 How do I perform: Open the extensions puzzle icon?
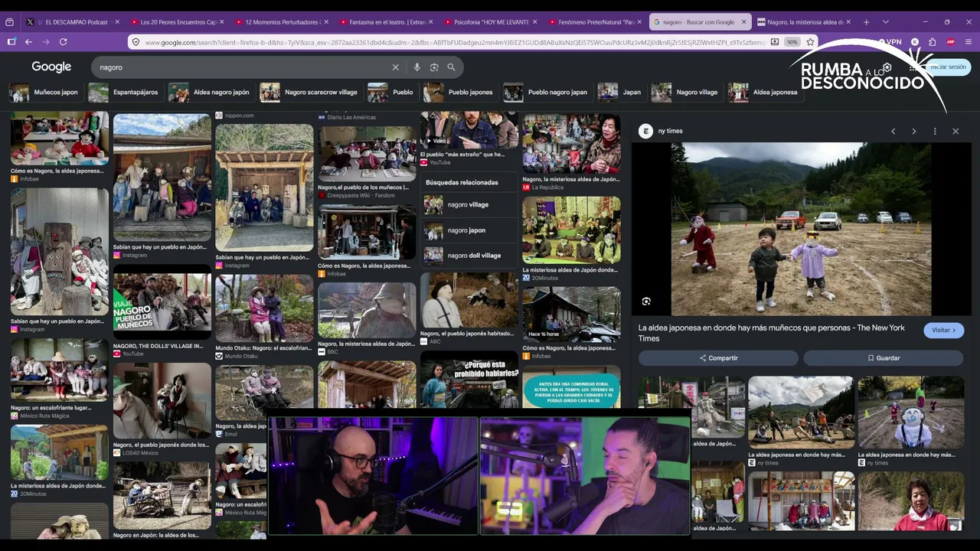[x=932, y=42]
